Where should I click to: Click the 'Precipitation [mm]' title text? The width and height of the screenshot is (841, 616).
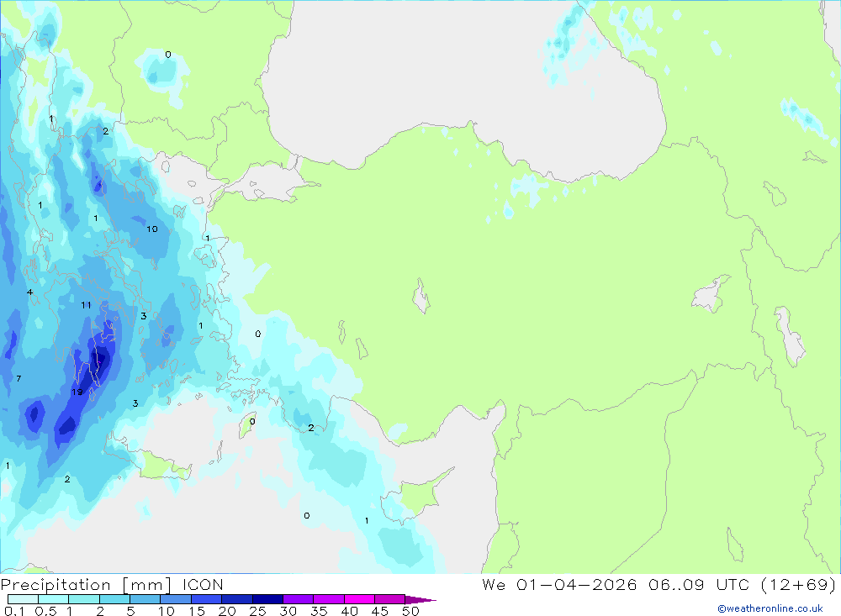pos(86,585)
